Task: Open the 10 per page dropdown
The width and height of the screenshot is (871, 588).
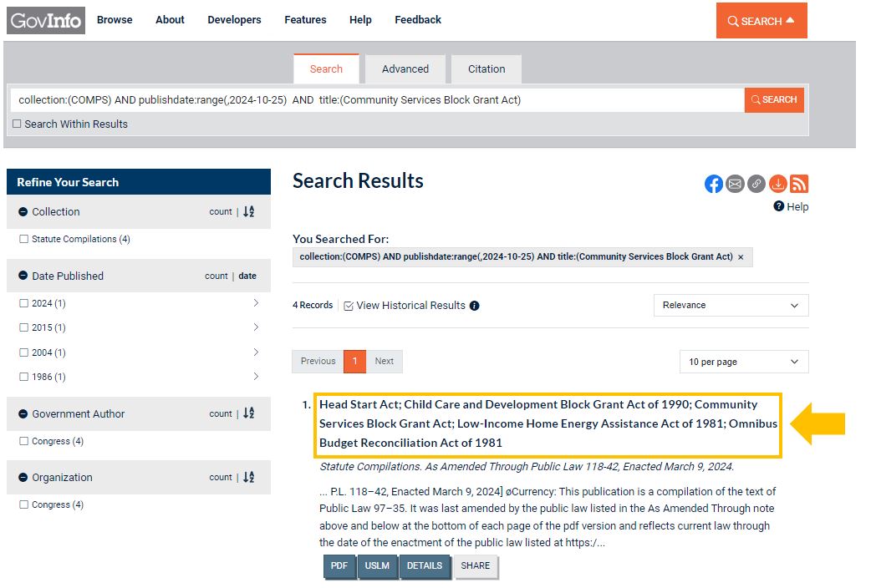Action: 743,362
